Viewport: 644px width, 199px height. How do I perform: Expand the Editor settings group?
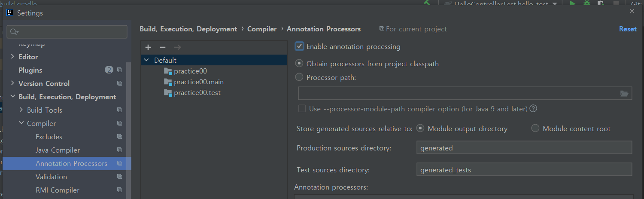point(12,57)
